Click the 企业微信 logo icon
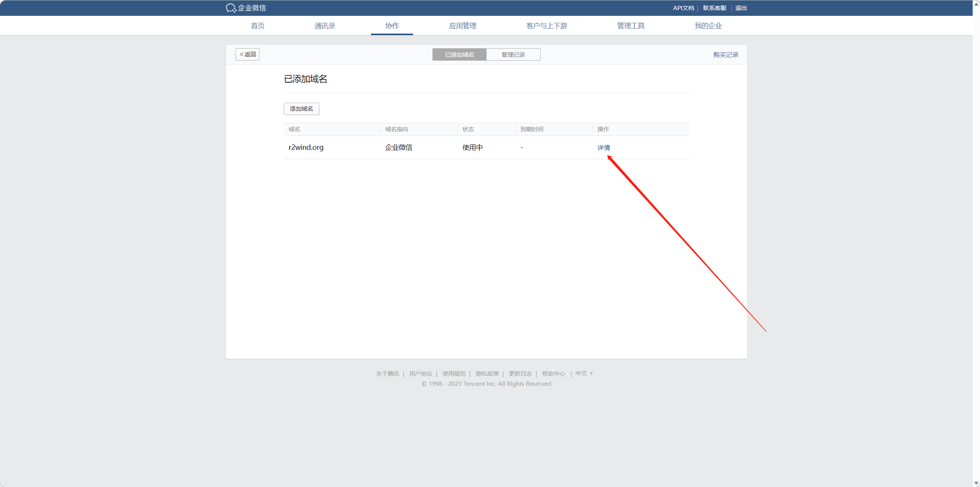 click(231, 8)
